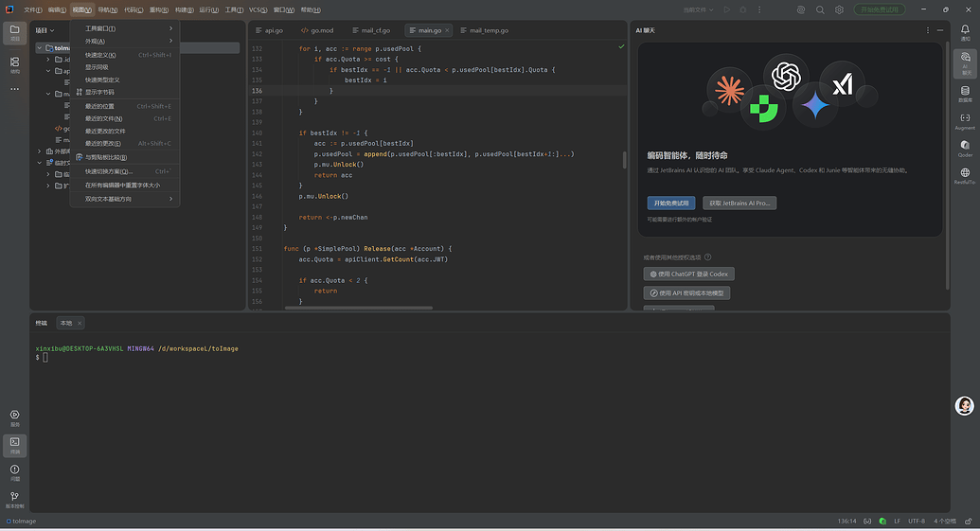980x531 pixels.
Task: Choose Recent Locations (最近的位置) menu item
Action: (x=125, y=106)
